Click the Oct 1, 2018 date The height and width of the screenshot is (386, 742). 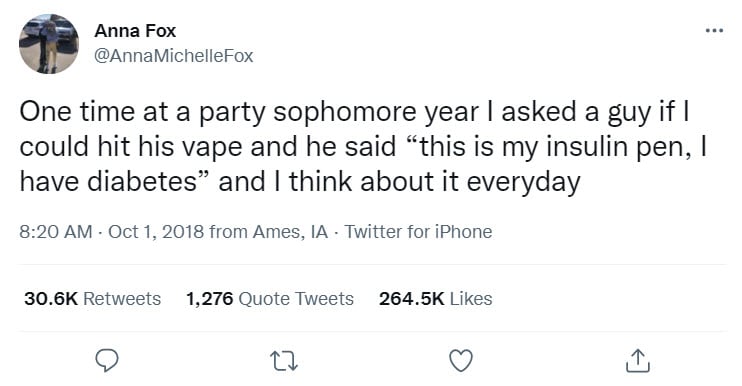click(x=157, y=232)
